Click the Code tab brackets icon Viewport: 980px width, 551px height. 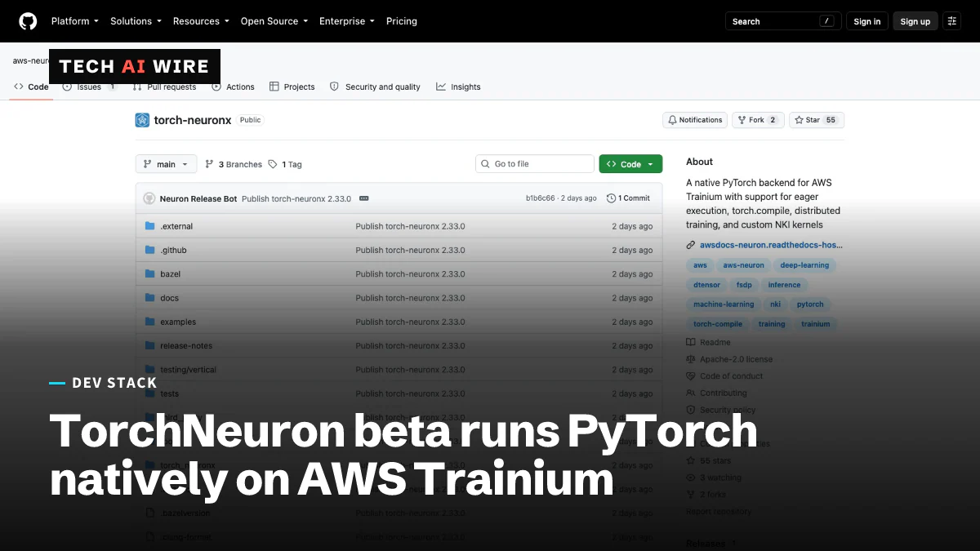pos(19,87)
